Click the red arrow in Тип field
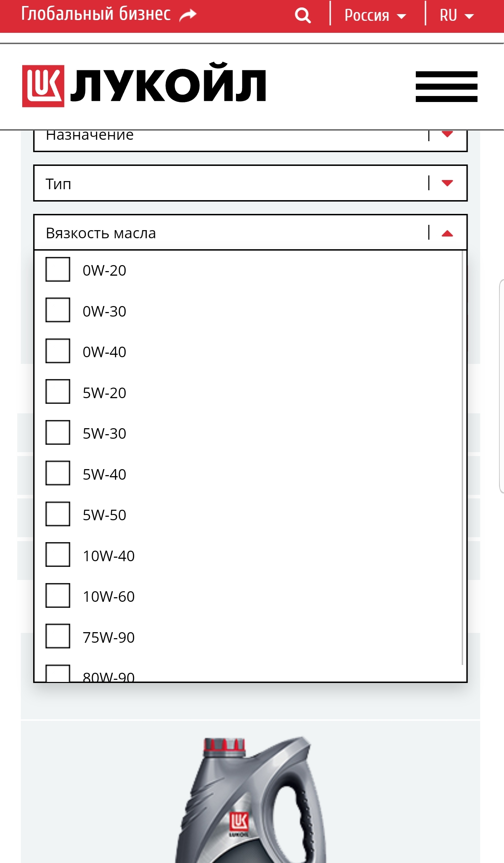This screenshot has height=863, width=504. [x=447, y=183]
